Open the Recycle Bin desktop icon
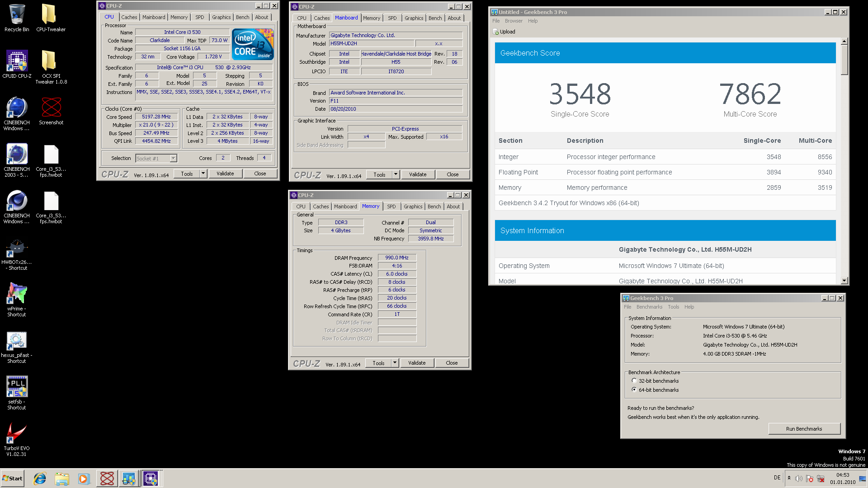868x488 pixels. point(17,18)
